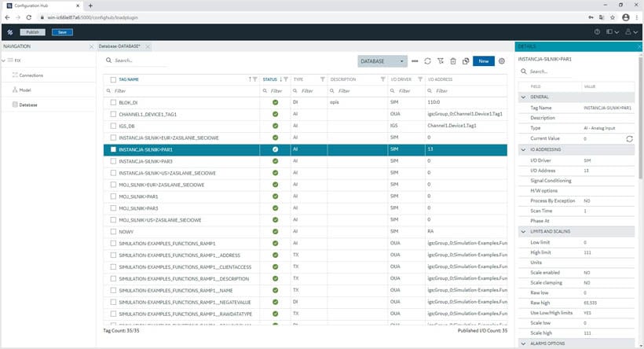Open the layout dropdown in header
Image resolution: width=644 pixels, height=349 pixels.
point(613,32)
